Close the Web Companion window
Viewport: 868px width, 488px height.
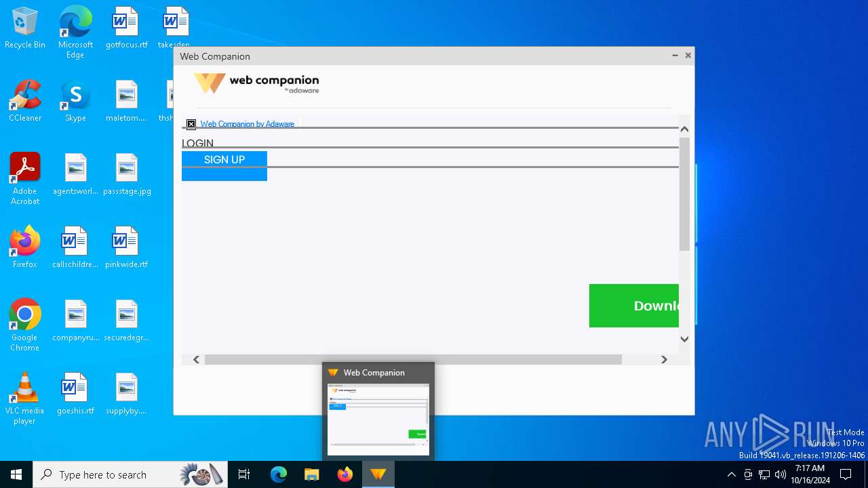[x=688, y=56]
